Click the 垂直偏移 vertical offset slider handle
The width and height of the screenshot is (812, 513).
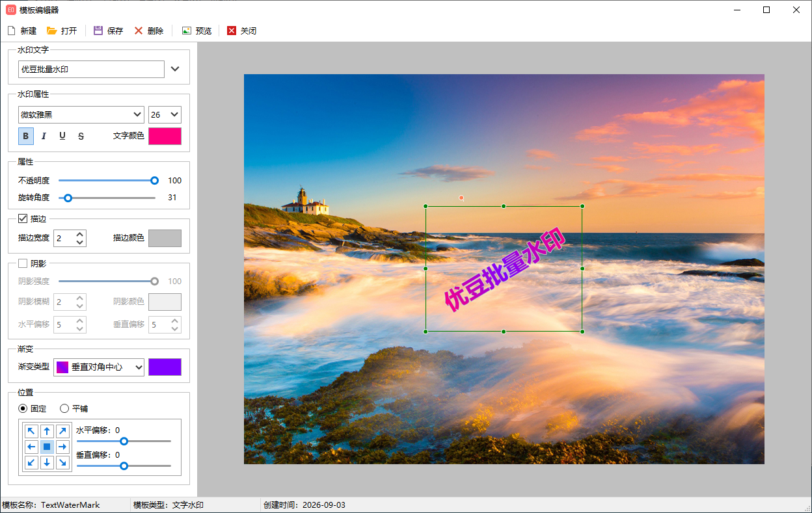tap(124, 466)
